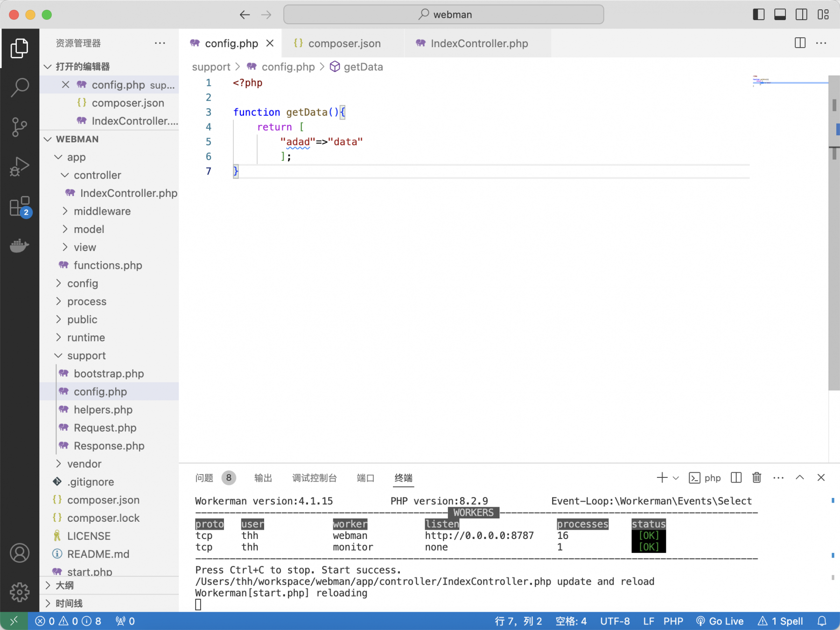Open the Source Control view
This screenshot has height=630, width=840.
pyautogui.click(x=19, y=126)
